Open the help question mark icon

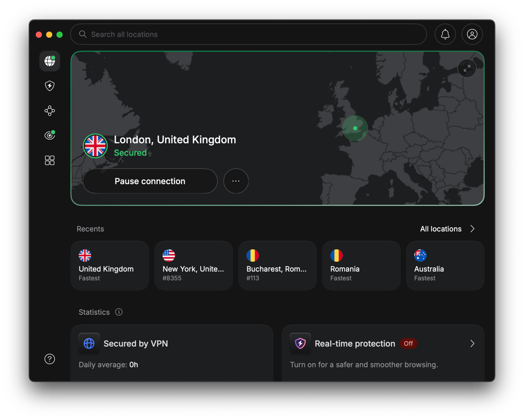click(x=50, y=359)
